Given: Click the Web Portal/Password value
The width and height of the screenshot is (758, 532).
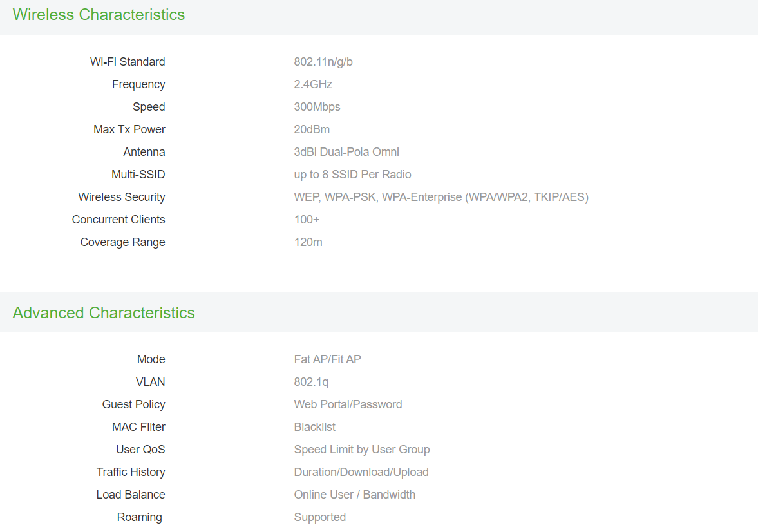Looking at the screenshot, I should click(348, 404).
